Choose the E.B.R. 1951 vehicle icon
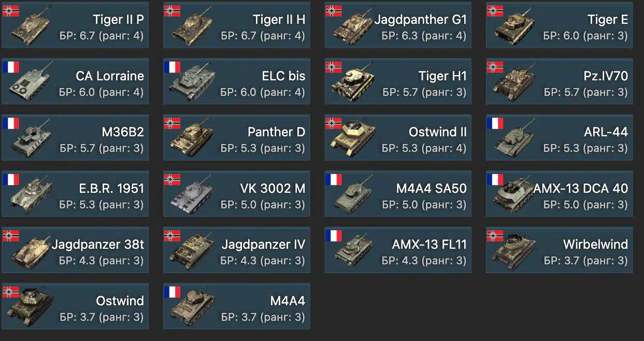 coord(30,195)
